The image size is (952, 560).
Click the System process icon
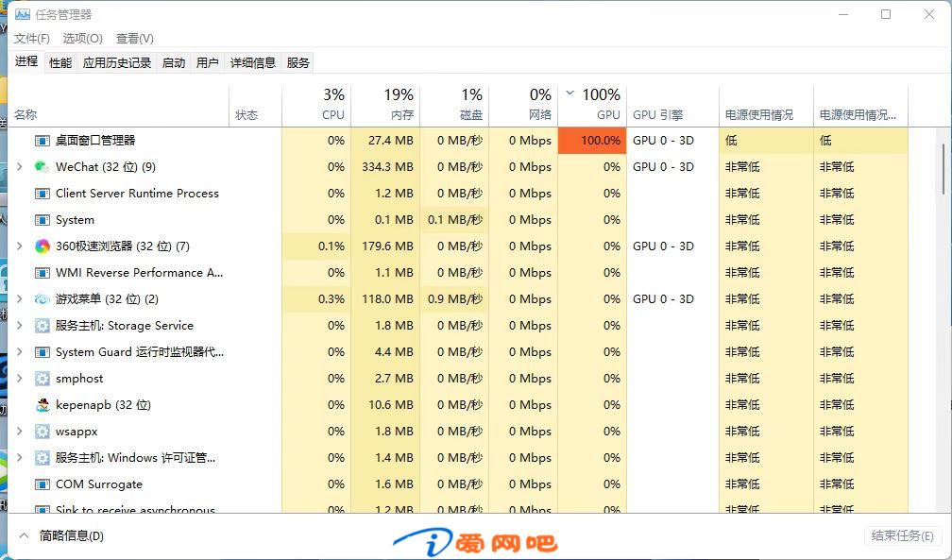coord(42,220)
